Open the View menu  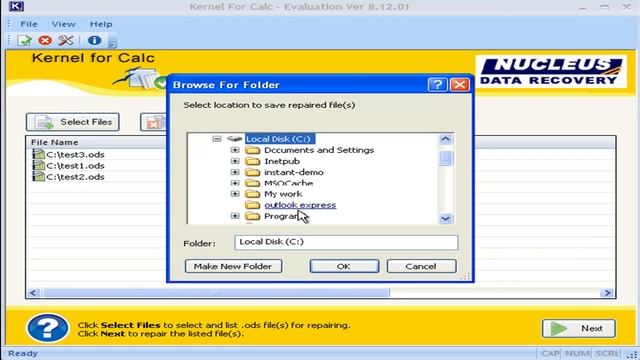click(63, 24)
